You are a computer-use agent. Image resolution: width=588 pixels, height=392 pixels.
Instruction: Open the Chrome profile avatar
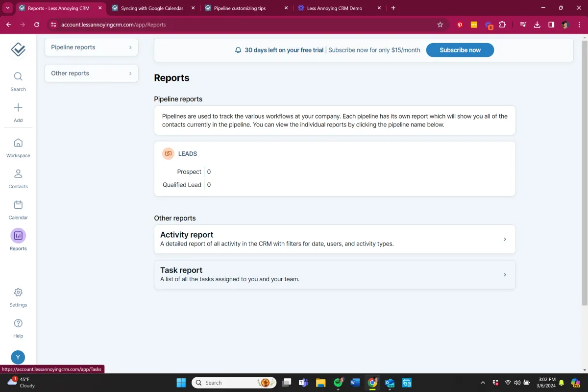565,24
